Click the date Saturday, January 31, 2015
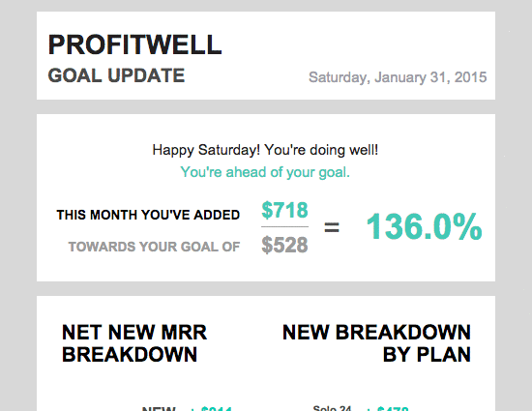The image size is (532, 411). click(x=398, y=77)
